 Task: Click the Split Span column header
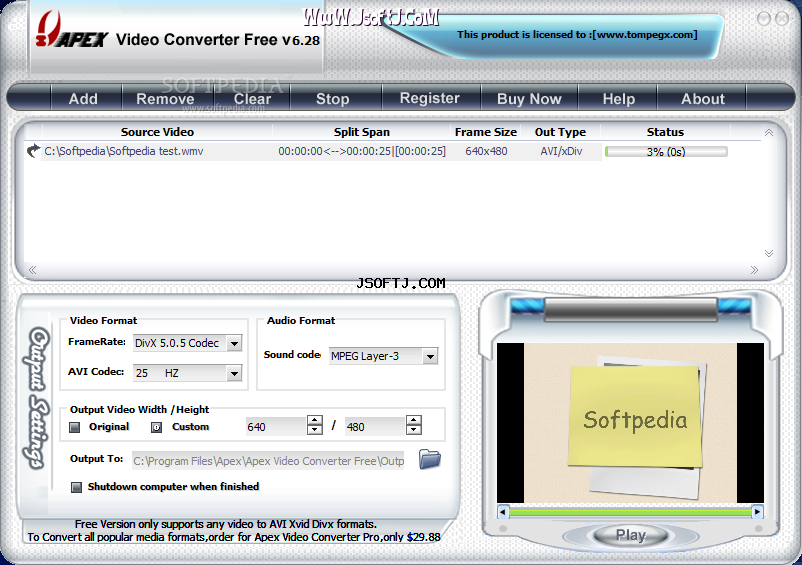pyautogui.click(x=362, y=132)
